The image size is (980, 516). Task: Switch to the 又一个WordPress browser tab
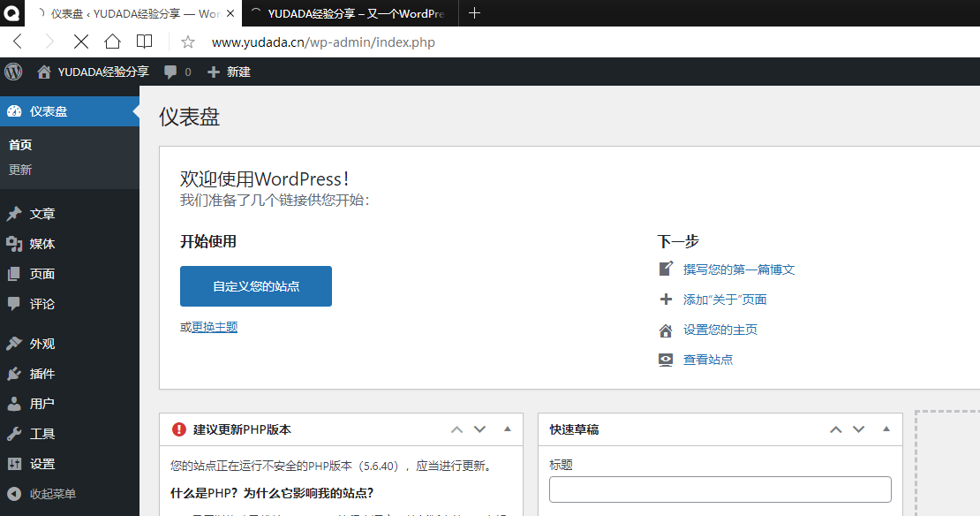coord(350,13)
